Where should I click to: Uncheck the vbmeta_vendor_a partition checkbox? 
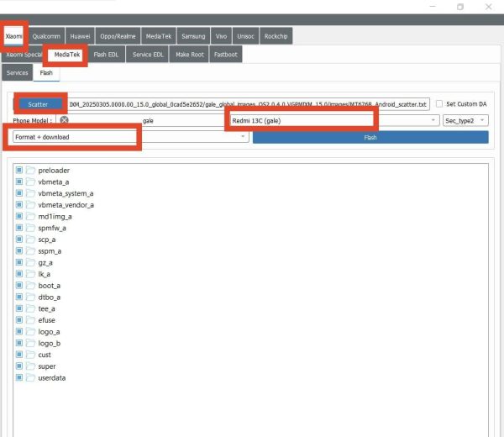tap(19, 204)
